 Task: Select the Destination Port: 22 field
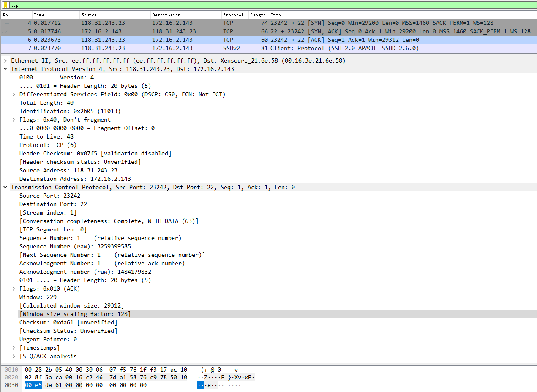click(53, 204)
